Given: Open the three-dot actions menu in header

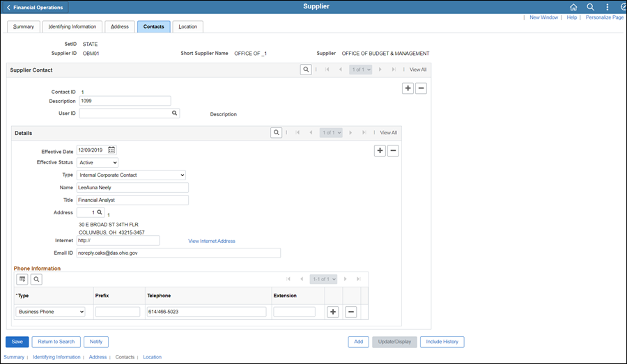Looking at the screenshot, I should click(607, 7).
